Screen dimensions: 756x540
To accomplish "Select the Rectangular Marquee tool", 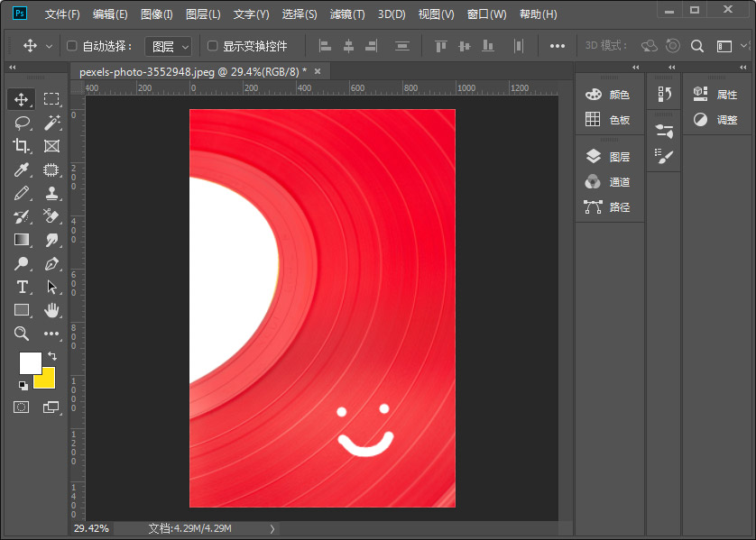I will tap(51, 99).
